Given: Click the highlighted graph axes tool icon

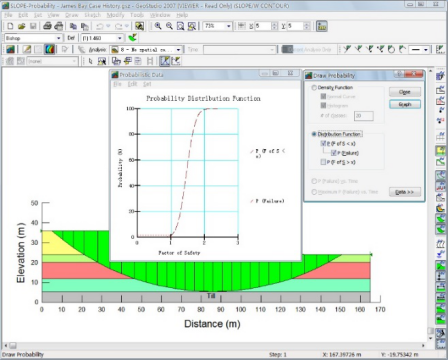Looking at the screenshot, I should tap(164, 61).
